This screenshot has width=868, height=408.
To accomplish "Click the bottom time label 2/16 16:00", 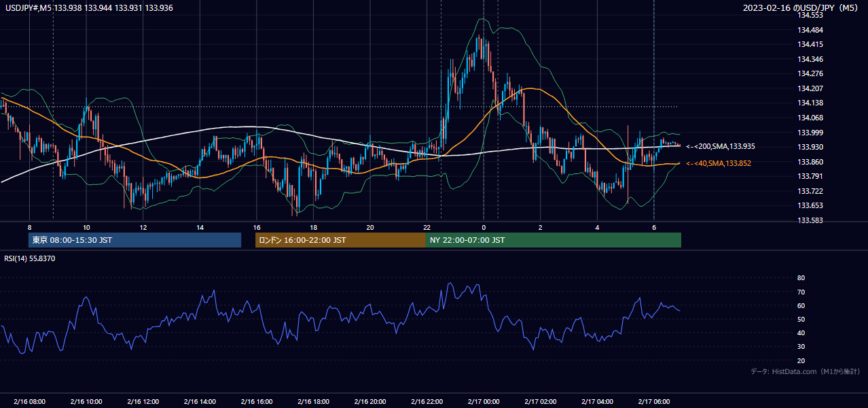I will pyautogui.click(x=256, y=401).
